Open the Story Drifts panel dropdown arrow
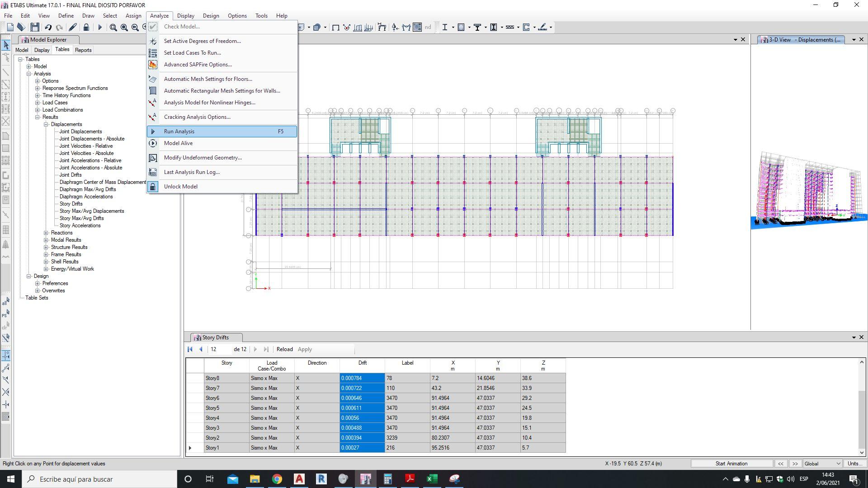The height and width of the screenshot is (488, 868). point(854,338)
